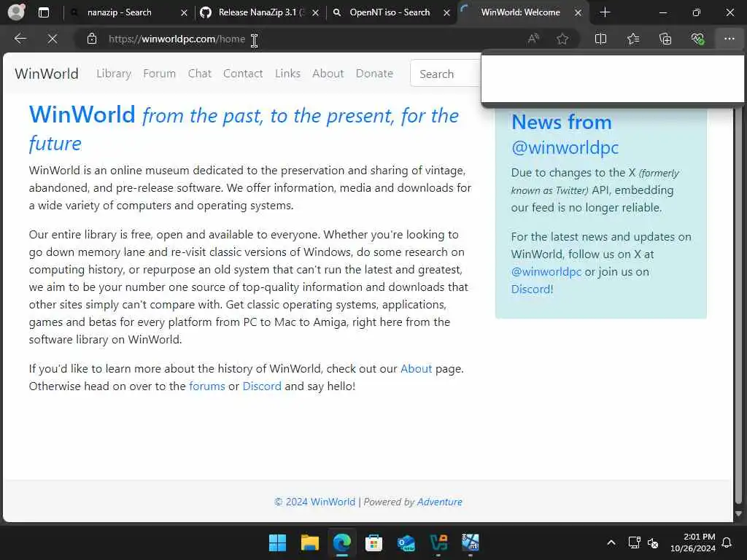
Task: Open the Links nav item
Action: 287,74
